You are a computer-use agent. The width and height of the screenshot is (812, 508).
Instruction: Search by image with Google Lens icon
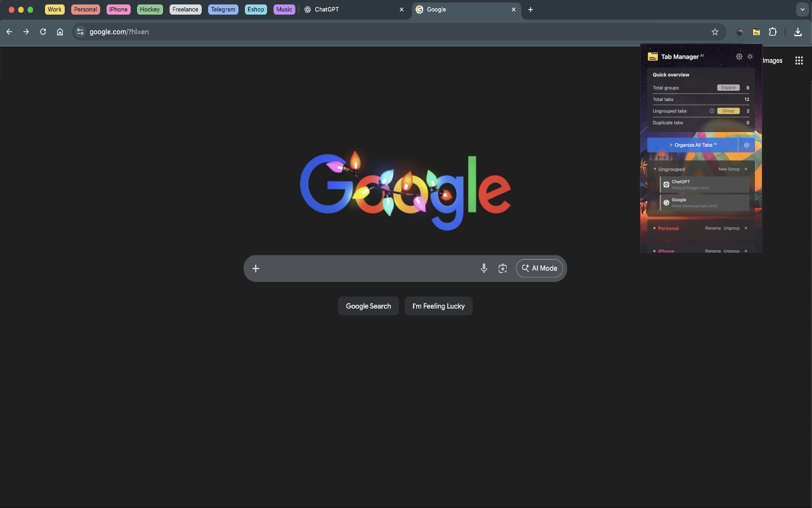click(502, 269)
